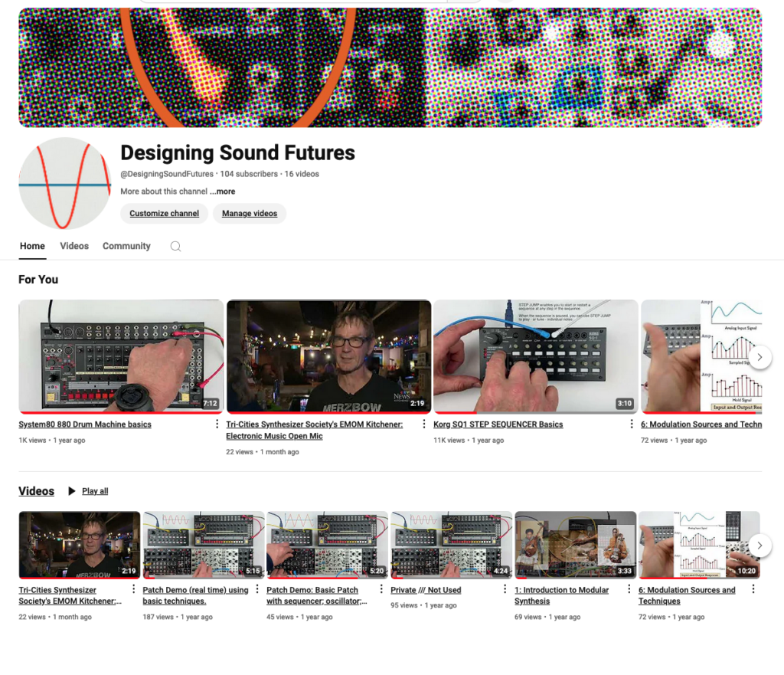Play the Tri-Cities EMOM thumbnail in For You
This screenshot has height=675, width=784.
tap(328, 357)
